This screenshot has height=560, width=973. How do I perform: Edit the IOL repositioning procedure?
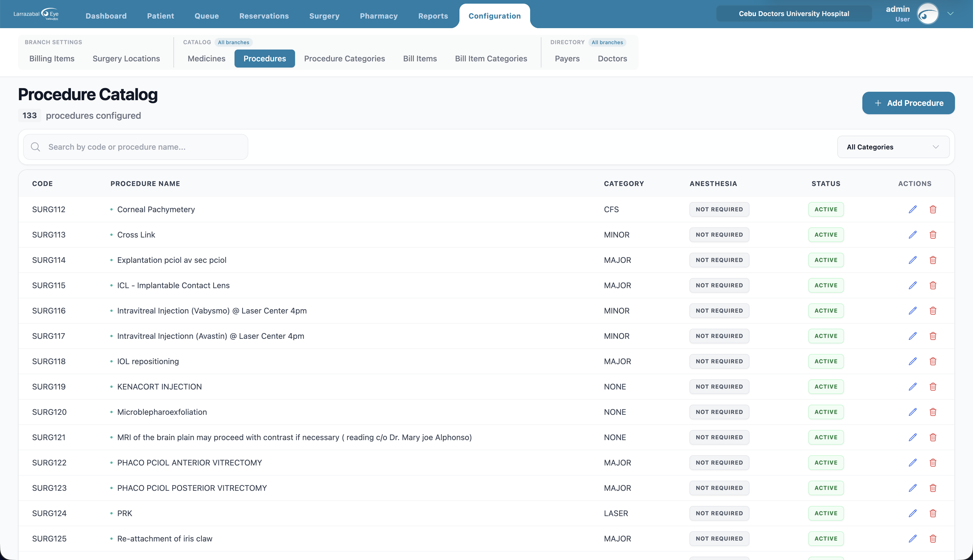click(x=912, y=361)
